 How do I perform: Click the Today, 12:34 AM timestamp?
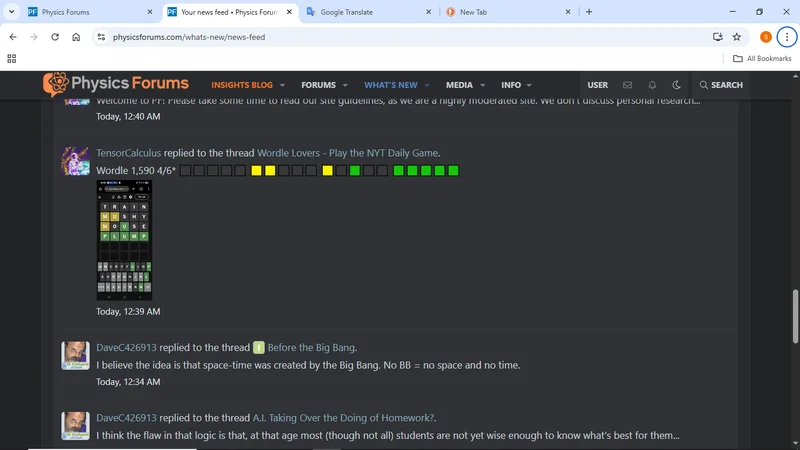click(x=128, y=382)
